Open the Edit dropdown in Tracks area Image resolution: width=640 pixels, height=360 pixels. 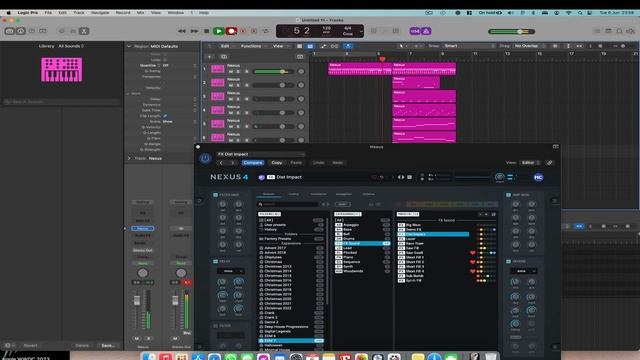(x=227, y=46)
